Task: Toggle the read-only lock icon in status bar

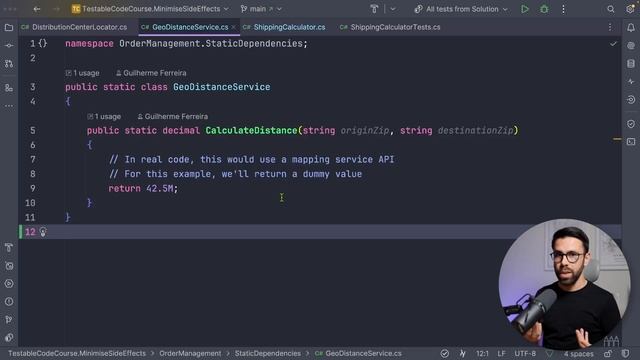Action: (x=608, y=353)
